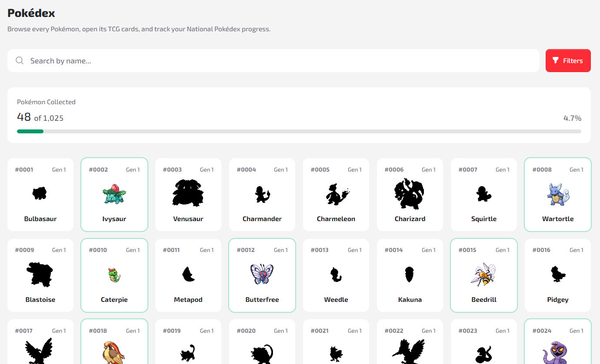
Task: Click the #0006 number label
Action: coord(394,169)
